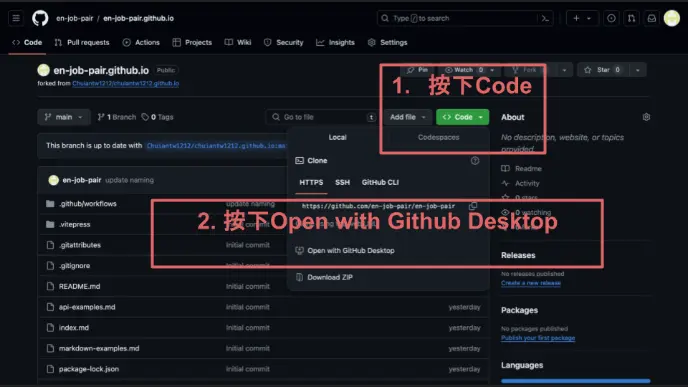Switch to the Pull requests tab

pos(82,43)
